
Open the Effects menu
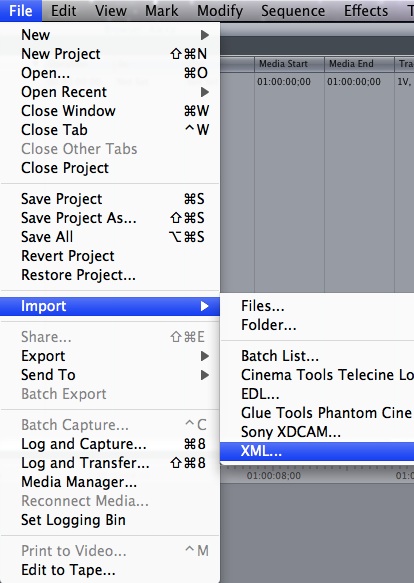366,11
